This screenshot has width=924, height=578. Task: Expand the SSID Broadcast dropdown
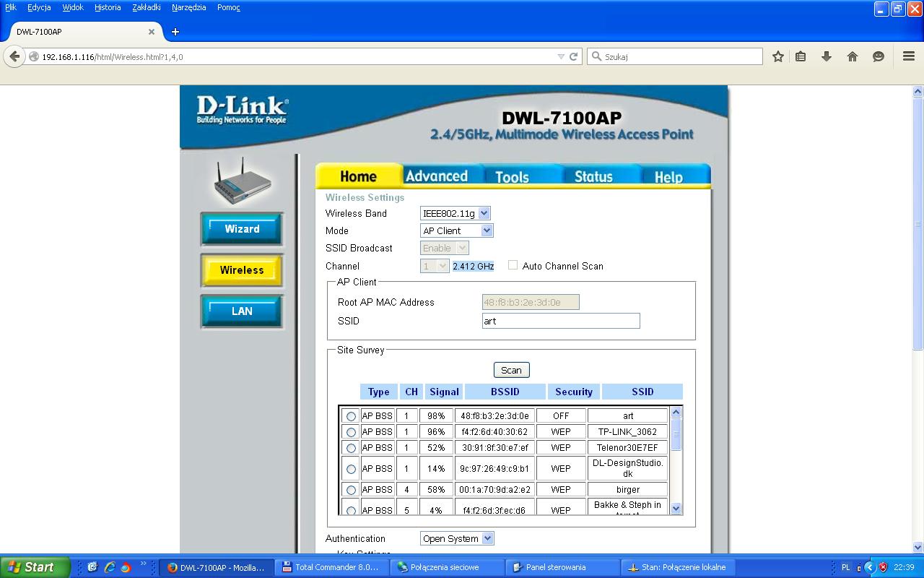pos(445,248)
